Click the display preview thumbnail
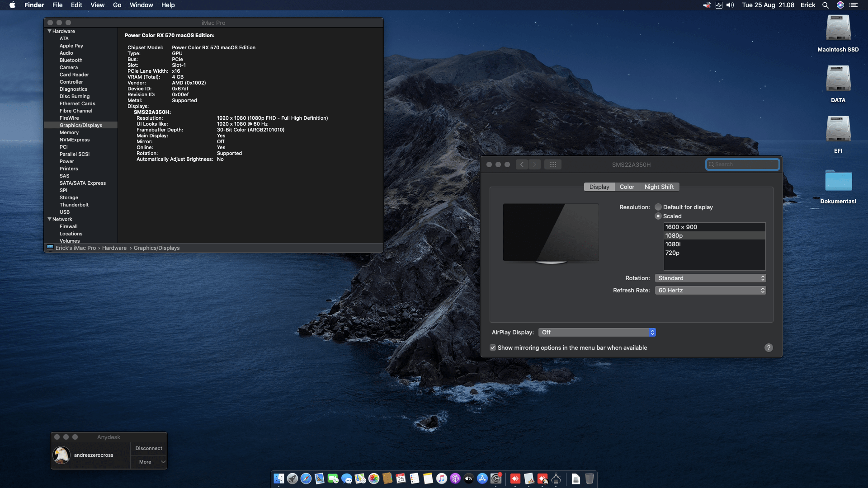This screenshot has height=488, width=868. tap(551, 233)
